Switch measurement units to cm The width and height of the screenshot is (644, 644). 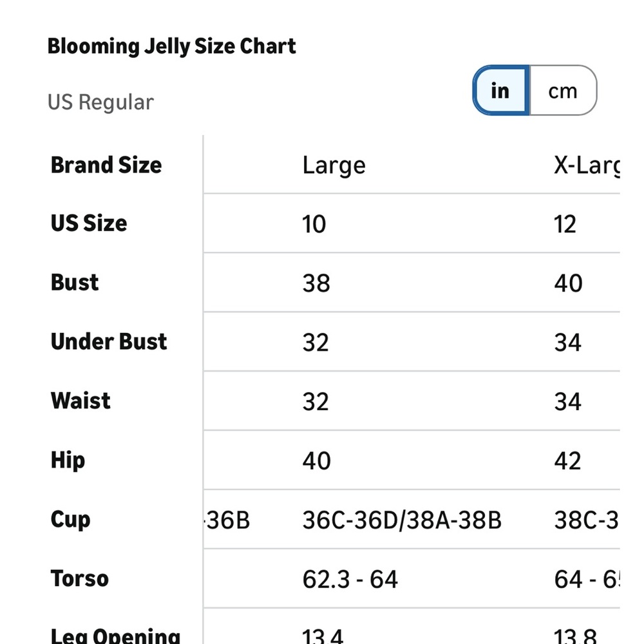(562, 91)
